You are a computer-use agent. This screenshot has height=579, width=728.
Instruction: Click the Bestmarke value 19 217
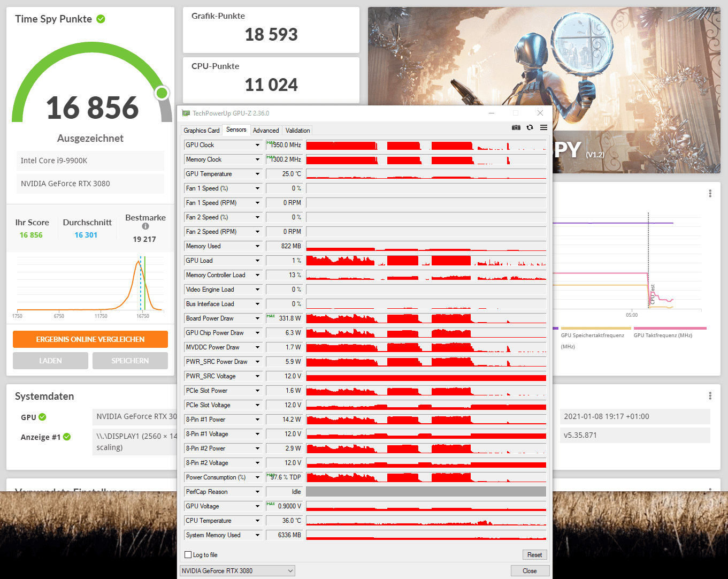click(144, 239)
